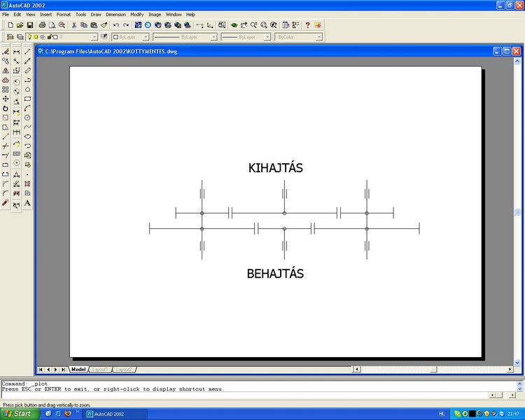Toggle the layer lock icon
The image size is (525, 420).
coord(50,37)
